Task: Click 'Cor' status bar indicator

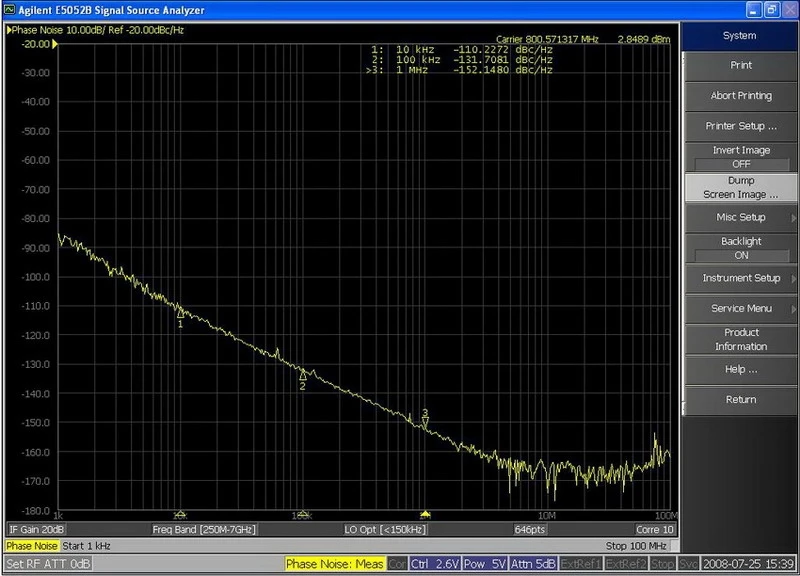Action: 397,564
